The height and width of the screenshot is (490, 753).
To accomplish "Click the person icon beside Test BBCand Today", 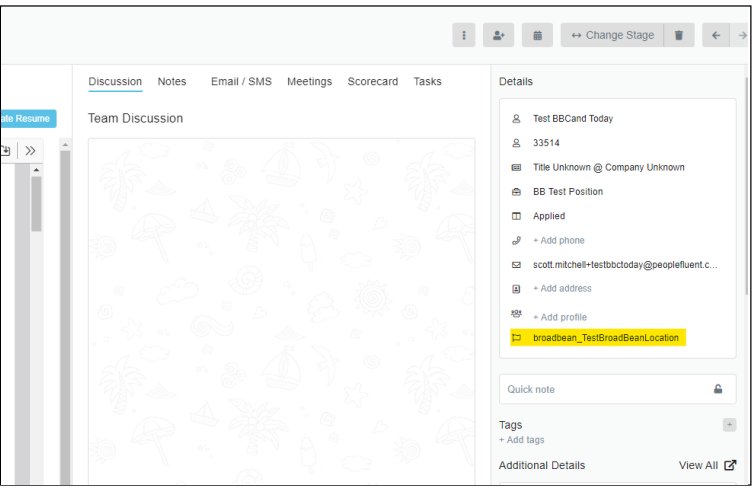I will click(x=516, y=119).
